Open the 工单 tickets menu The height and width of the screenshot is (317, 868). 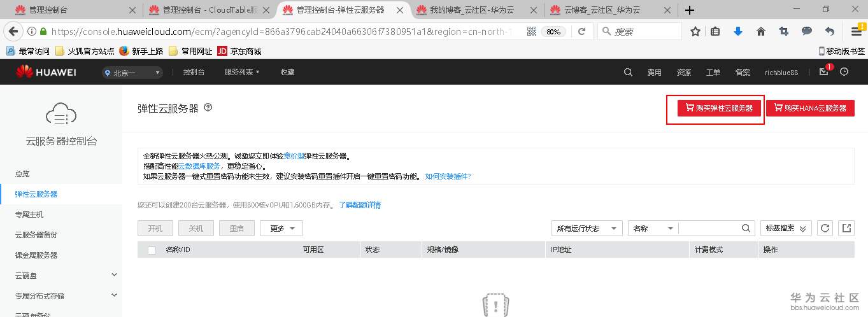pos(713,73)
